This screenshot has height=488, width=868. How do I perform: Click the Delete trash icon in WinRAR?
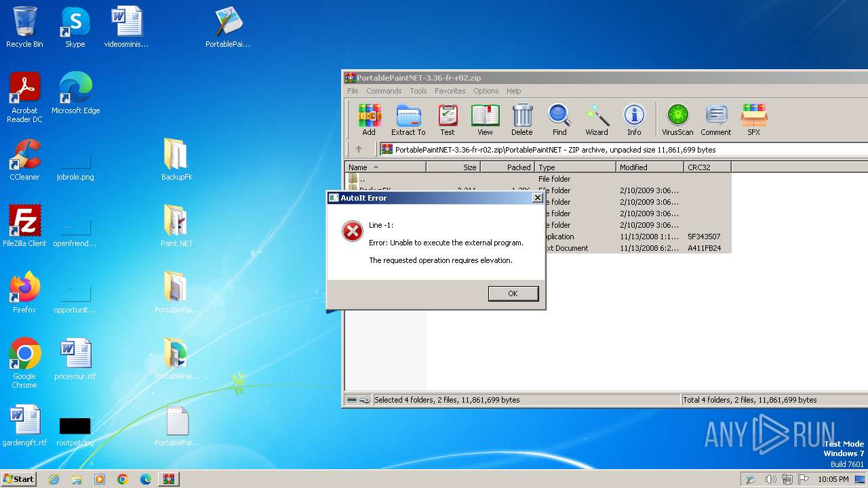point(522,120)
